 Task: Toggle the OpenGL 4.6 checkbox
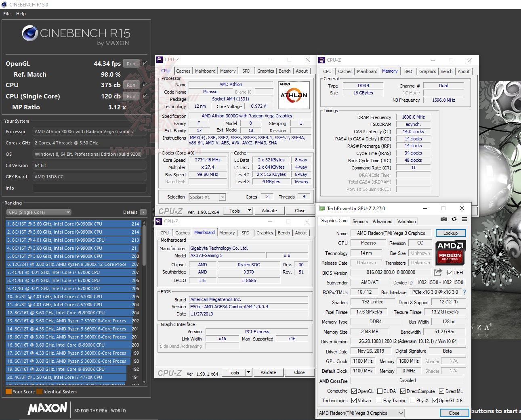[435, 401]
